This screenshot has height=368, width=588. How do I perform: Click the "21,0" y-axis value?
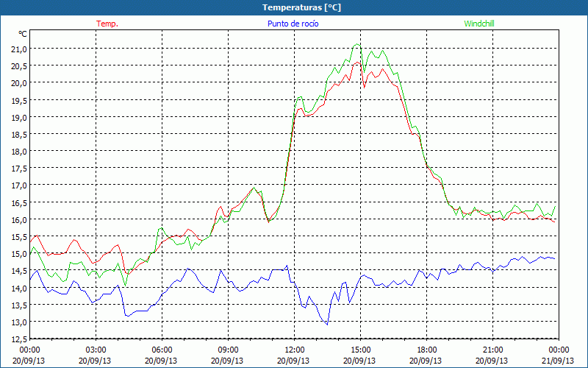[x=20, y=49]
